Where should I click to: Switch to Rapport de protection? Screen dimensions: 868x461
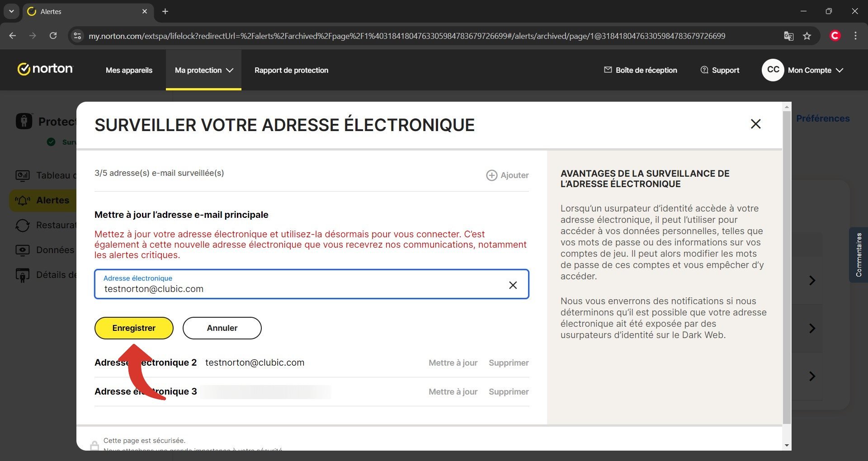291,70
